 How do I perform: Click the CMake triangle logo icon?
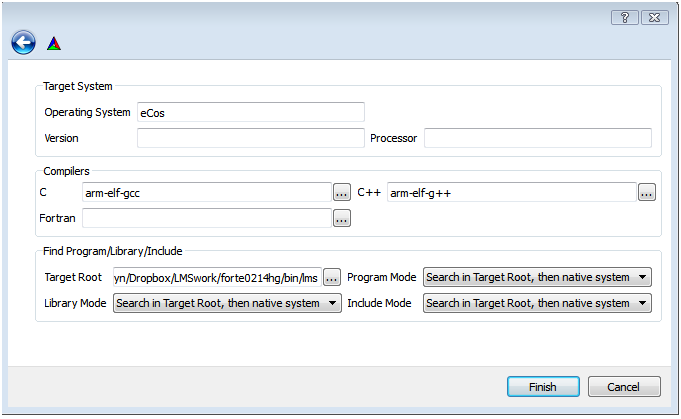(54, 43)
